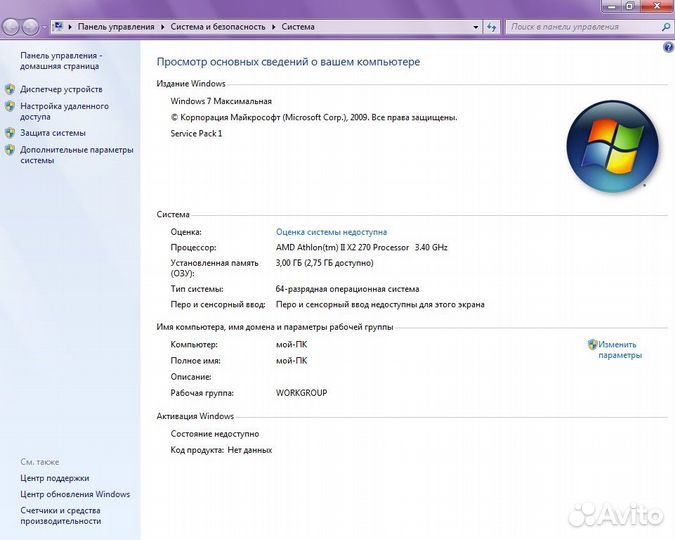Click the shield icon next to Диспетчер устройств

(x=10, y=89)
